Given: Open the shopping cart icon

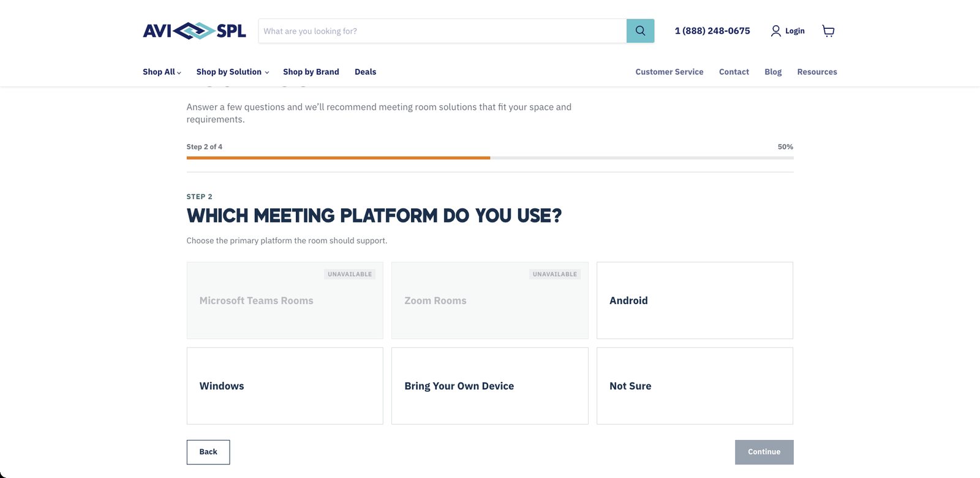Looking at the screenshot, I should [x=828, y=31].
